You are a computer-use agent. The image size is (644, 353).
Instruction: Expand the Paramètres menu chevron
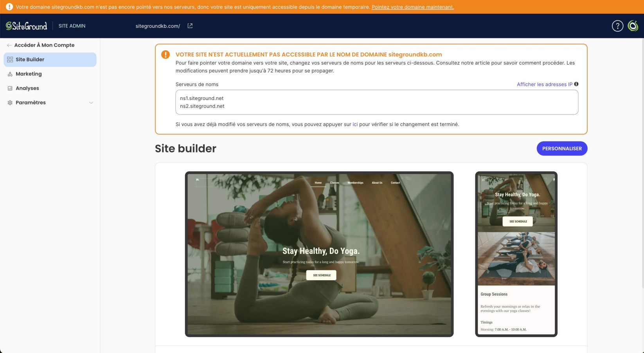pos(91,103)
